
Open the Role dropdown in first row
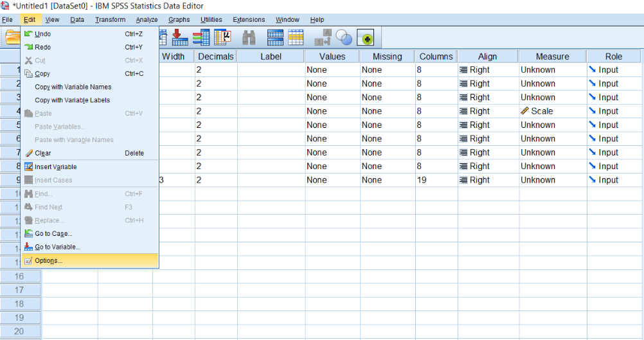coord(614,70)
